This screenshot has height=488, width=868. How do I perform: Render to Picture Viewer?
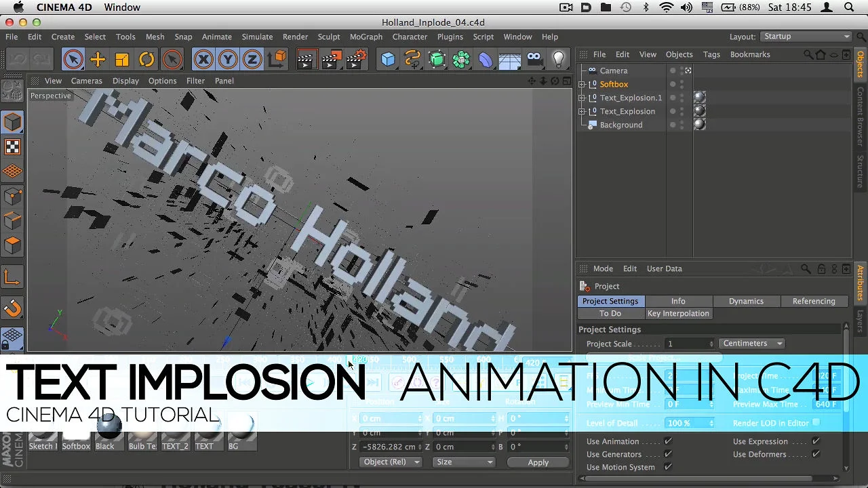[331, 60]
